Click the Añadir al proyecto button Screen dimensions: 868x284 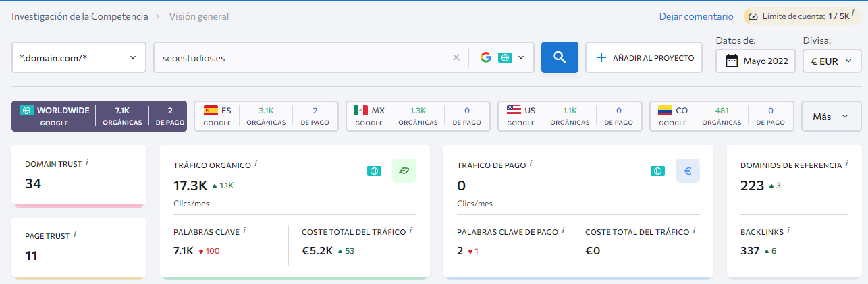pos(644,57)
